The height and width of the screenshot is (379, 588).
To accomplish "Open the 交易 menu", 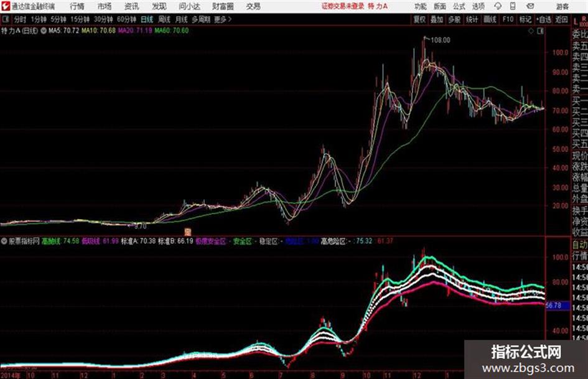I will (253, 6).
